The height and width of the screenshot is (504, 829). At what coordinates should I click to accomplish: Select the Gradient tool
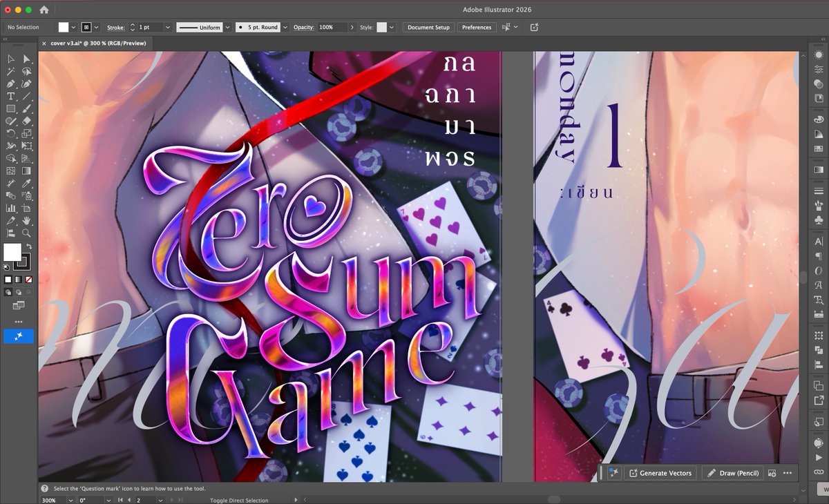(x=26, y=171)
